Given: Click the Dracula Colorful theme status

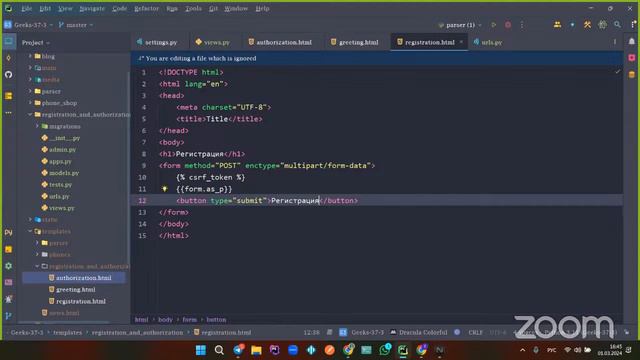Looking at the screenshot, I should pyautogui.click(x=423, y=332).
